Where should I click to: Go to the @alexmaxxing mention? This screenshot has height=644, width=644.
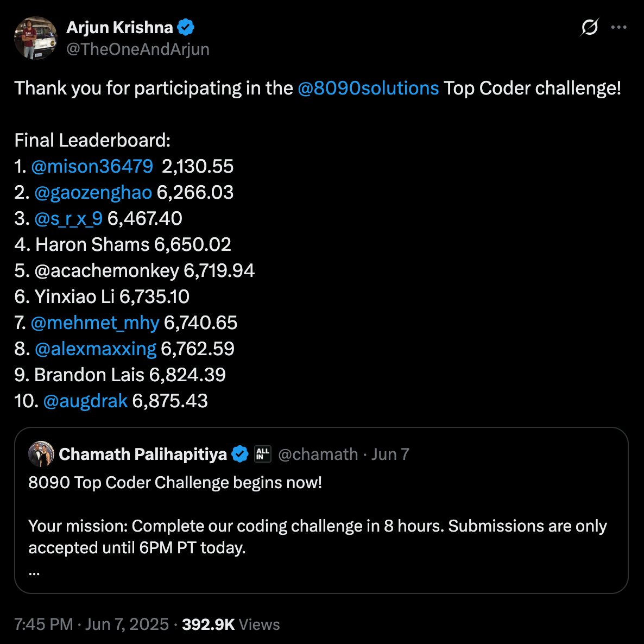point(95,349)
